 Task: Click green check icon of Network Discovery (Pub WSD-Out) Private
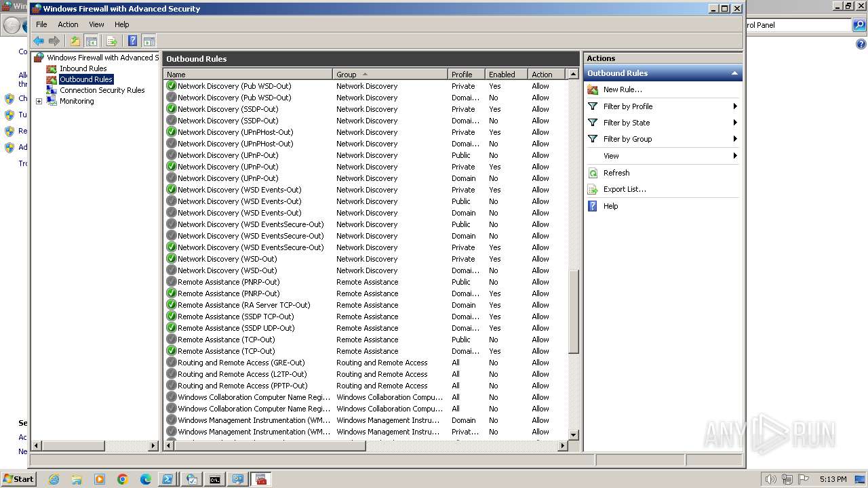pyautogui.click(x=172, y=86)
